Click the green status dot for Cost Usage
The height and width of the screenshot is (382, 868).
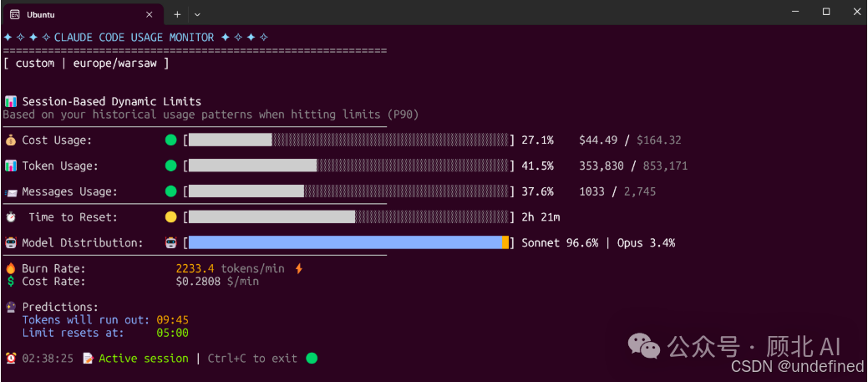tap(170, 140)
